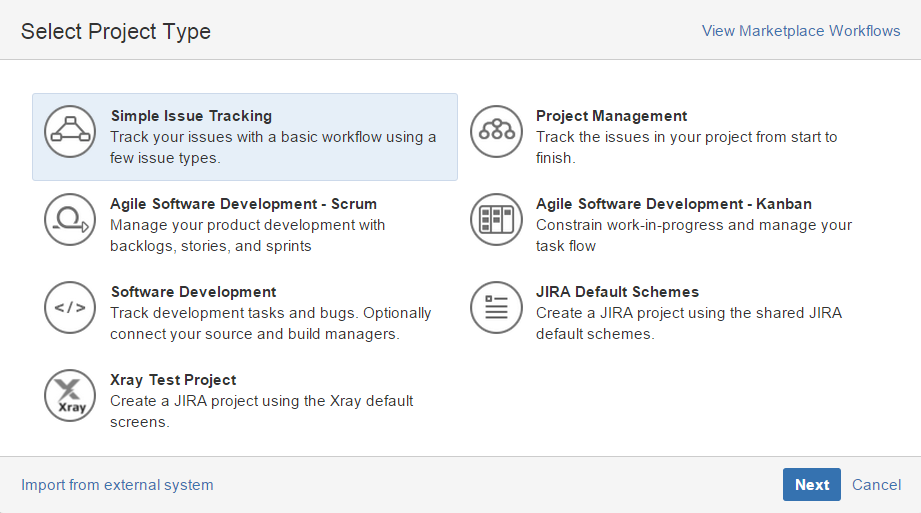The width and height of the screenshot is (921, 513).
Task: Click the Next button
Action: coord(812,484)
